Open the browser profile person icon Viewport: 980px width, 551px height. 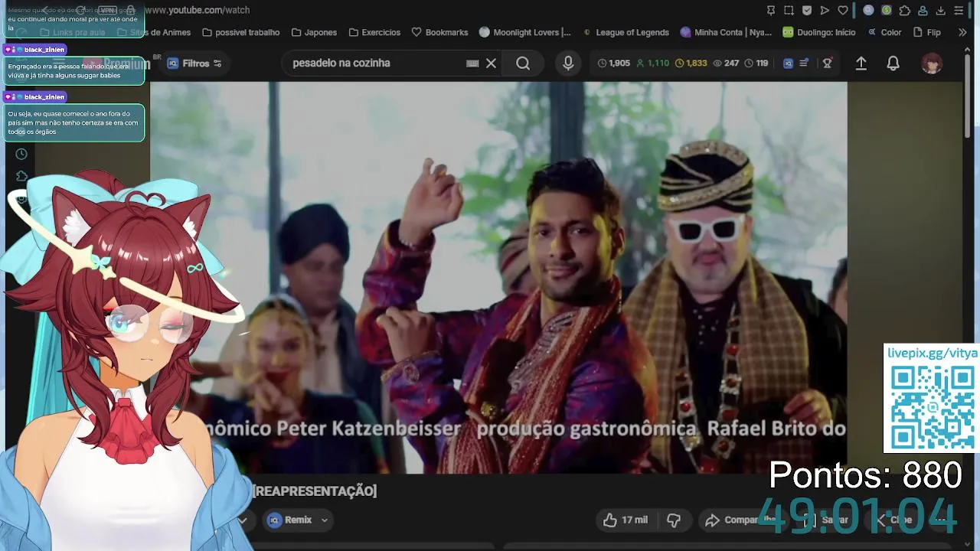[x=923, y=10]
